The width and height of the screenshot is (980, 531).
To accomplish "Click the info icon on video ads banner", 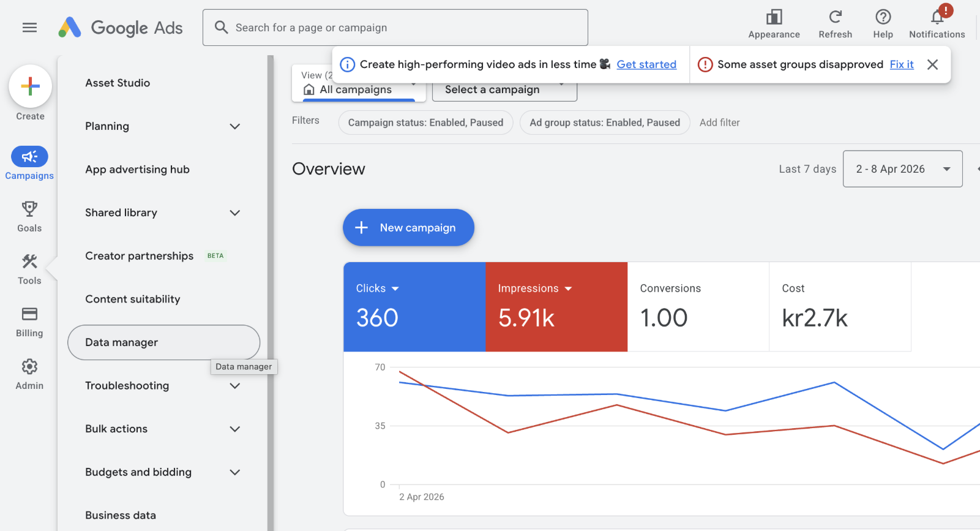I will pos(347,64).
